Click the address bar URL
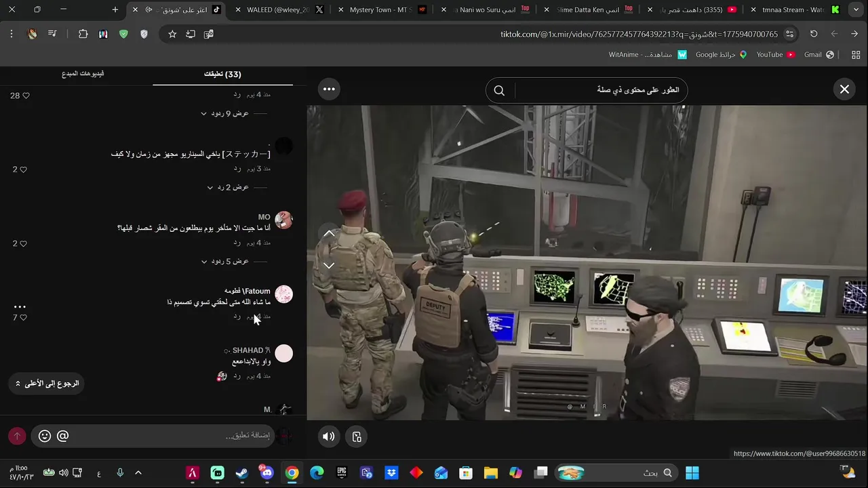 tap(639, 34)
